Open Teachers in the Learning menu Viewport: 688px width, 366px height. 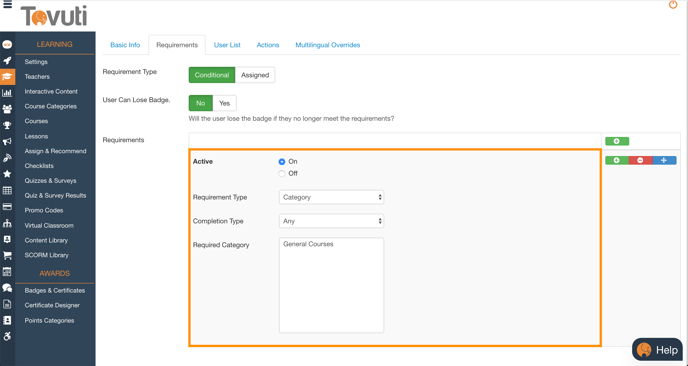click(37, 76)
